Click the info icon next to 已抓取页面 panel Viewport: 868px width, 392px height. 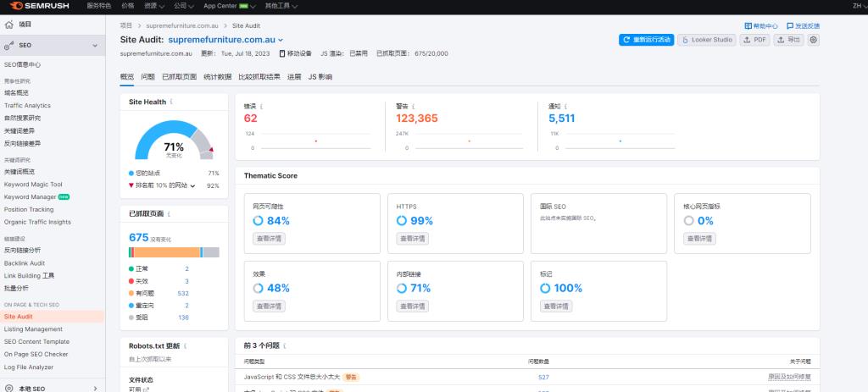(169, 213)
